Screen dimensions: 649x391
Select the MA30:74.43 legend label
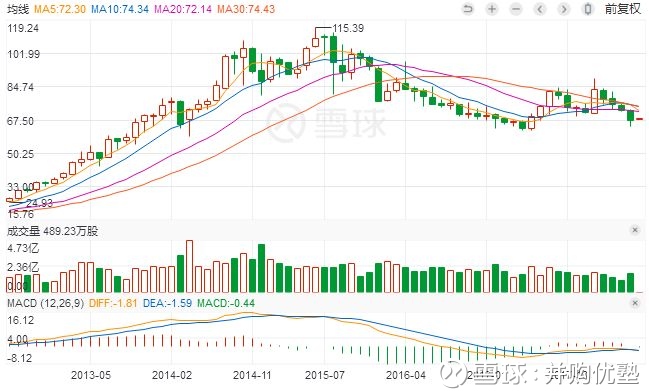[x=246, y=9]
